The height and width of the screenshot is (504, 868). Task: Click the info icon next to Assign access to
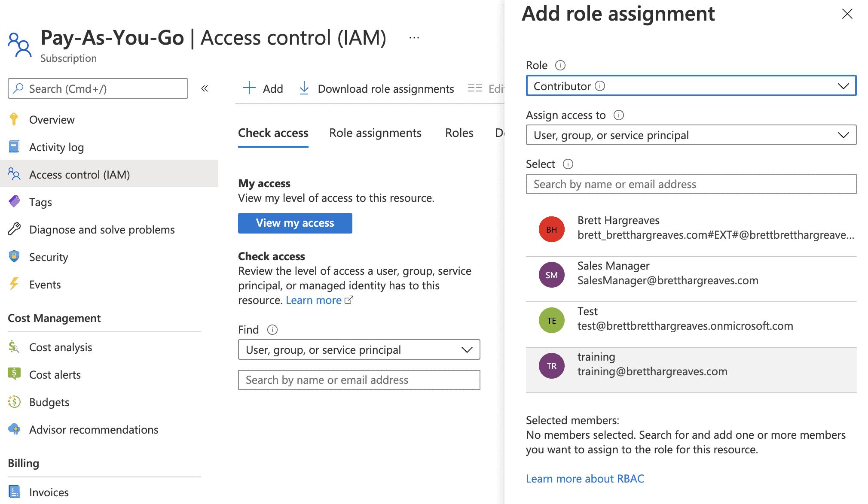619,115
